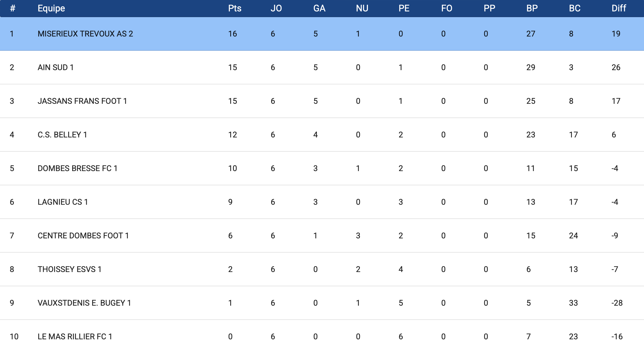The image size is (644, 353).
Task: Open CENTRE DOMBES FOOT 1 team
Action: tap(83, 236)
